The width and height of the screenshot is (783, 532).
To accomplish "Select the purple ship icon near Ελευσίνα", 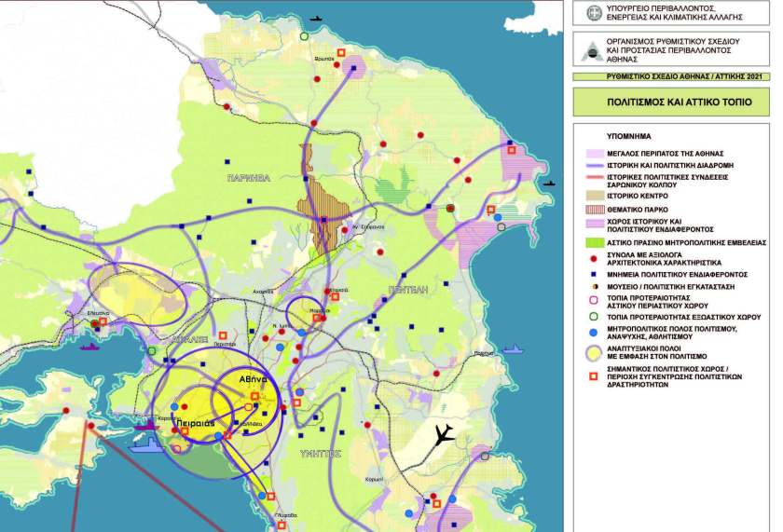I will [x=89, y=346].
